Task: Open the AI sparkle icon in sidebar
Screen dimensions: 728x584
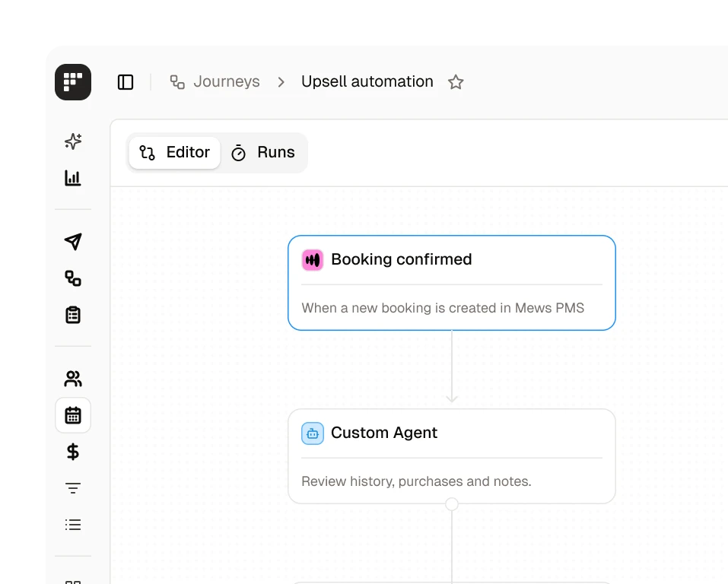Action: (x=73, y=141)
